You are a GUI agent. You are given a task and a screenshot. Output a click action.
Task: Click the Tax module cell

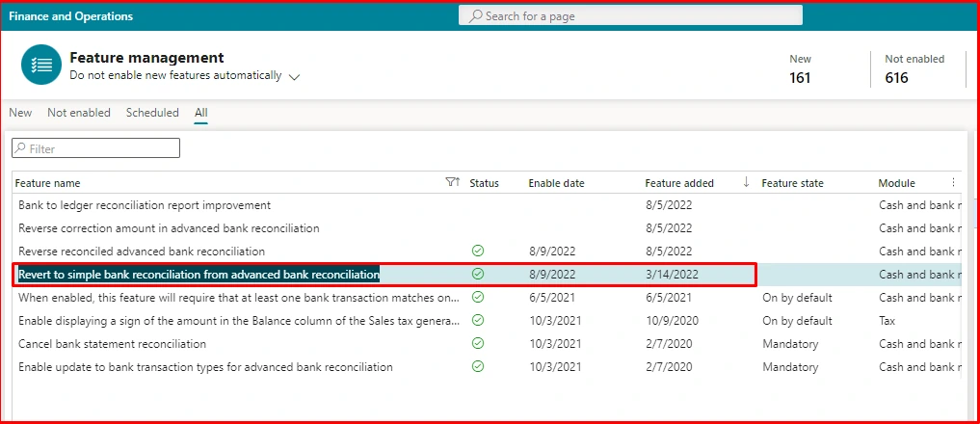(887, 321)
